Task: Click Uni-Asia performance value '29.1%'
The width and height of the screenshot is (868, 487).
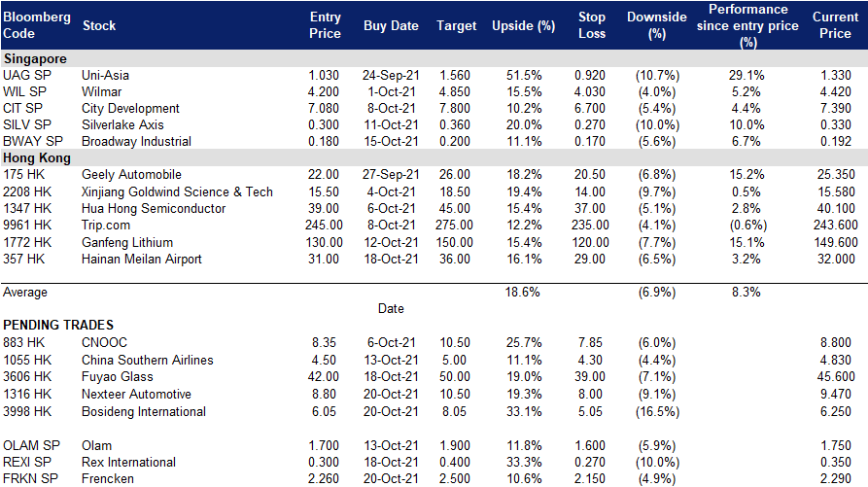Action: coord(746,75)
